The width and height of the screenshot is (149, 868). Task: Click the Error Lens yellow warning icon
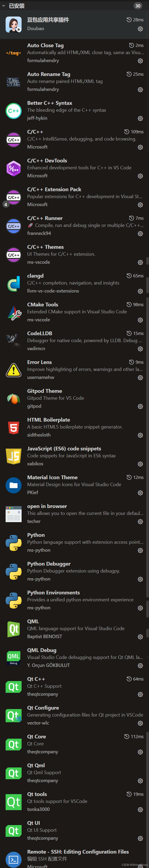point(14,370)
